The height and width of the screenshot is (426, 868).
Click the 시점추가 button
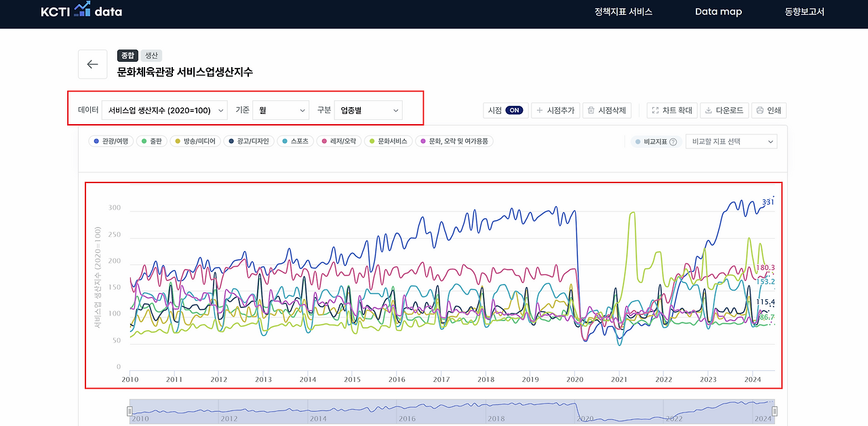(x=555, y=110)
